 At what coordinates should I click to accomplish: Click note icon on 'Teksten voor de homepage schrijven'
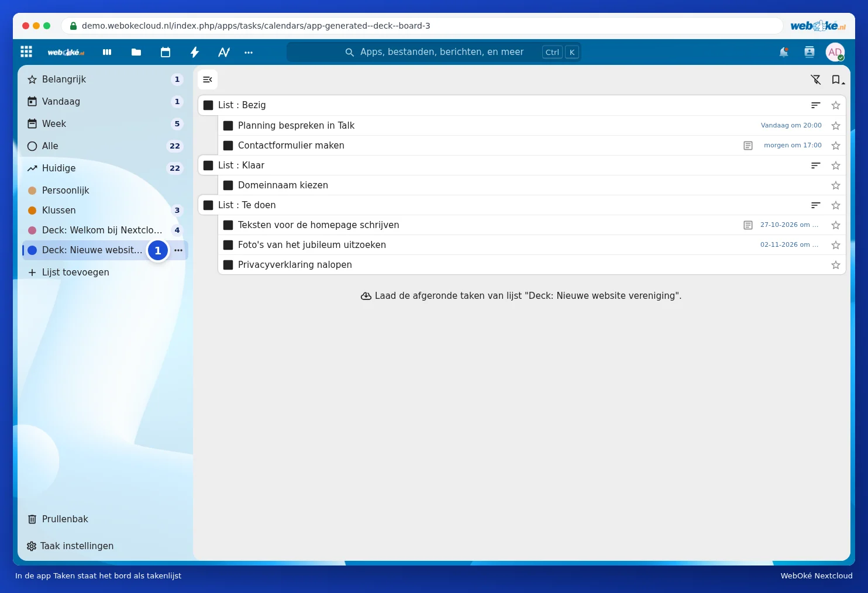[x=748, y=225]
